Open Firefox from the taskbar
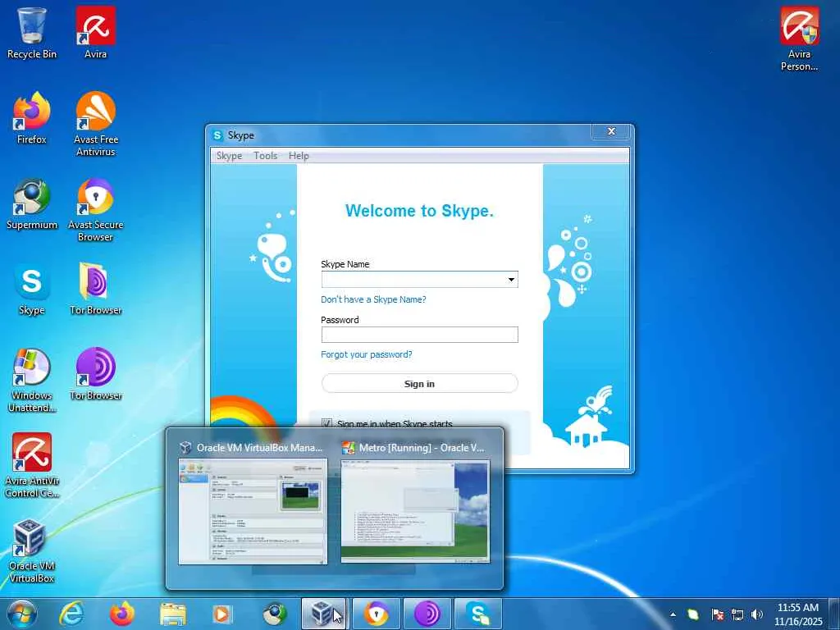Viewport: 840px width, 630px height. coord(122,614)
